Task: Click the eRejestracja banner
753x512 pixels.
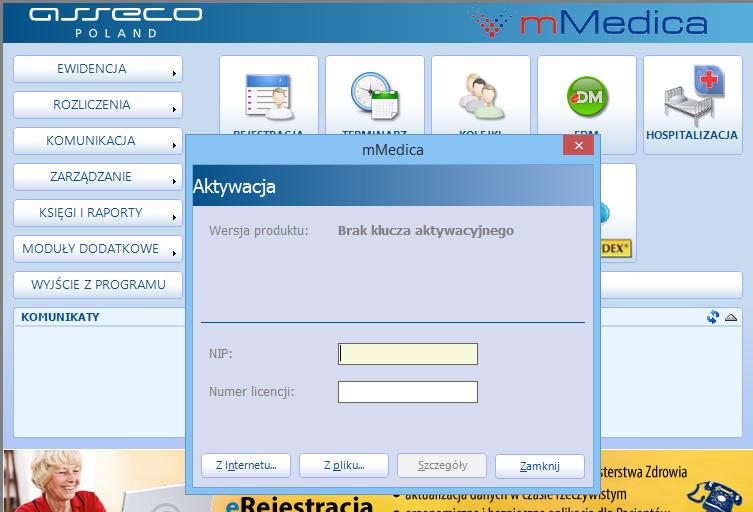Action: [x=299, y=503]
